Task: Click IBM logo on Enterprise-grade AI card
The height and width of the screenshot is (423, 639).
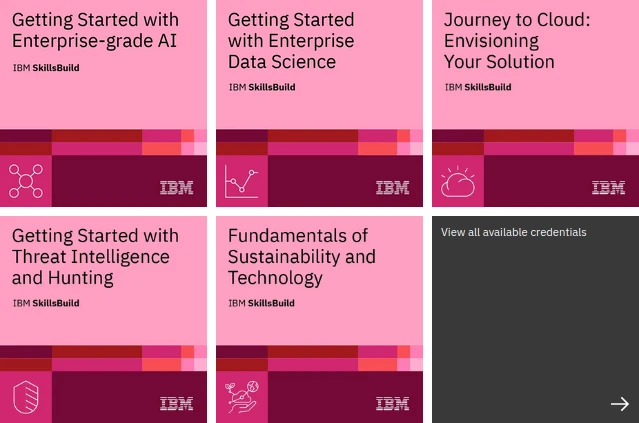Action: tap(176, 187)
